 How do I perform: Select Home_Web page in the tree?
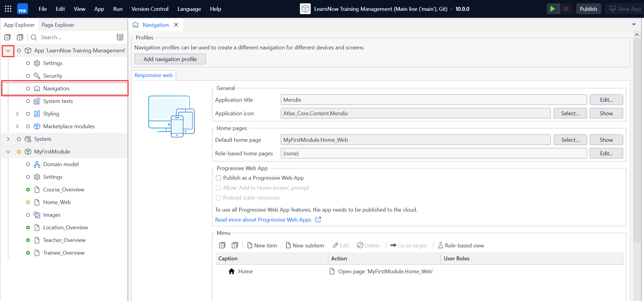click(57, 202)
